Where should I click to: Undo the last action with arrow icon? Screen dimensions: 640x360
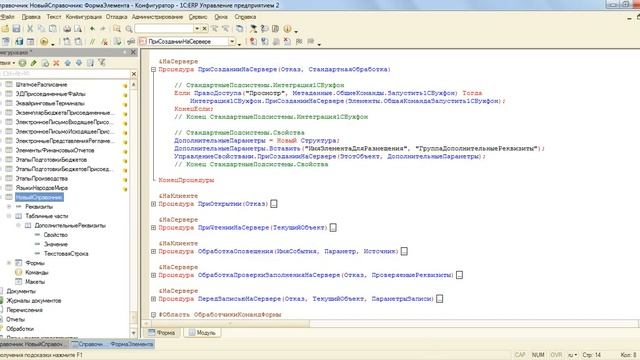click(x=92, y=29)
